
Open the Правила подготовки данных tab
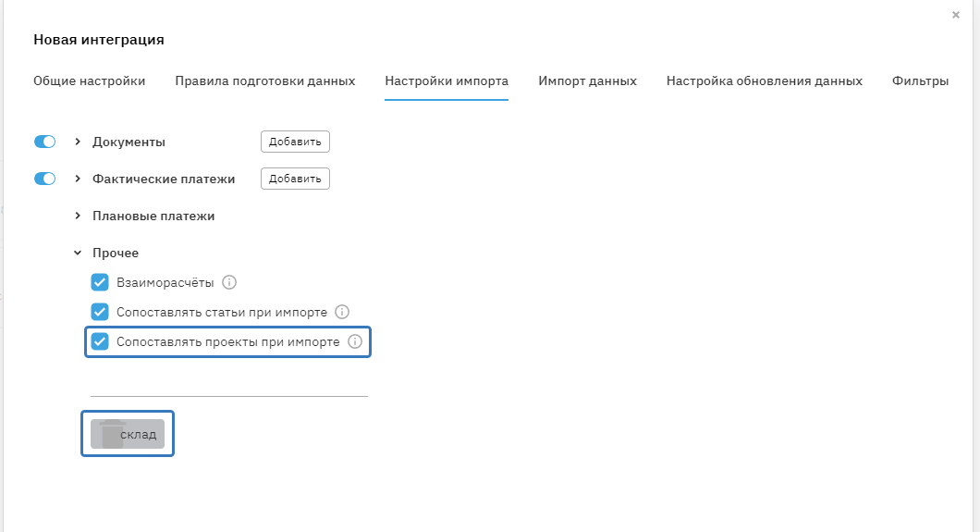[265, 81]
